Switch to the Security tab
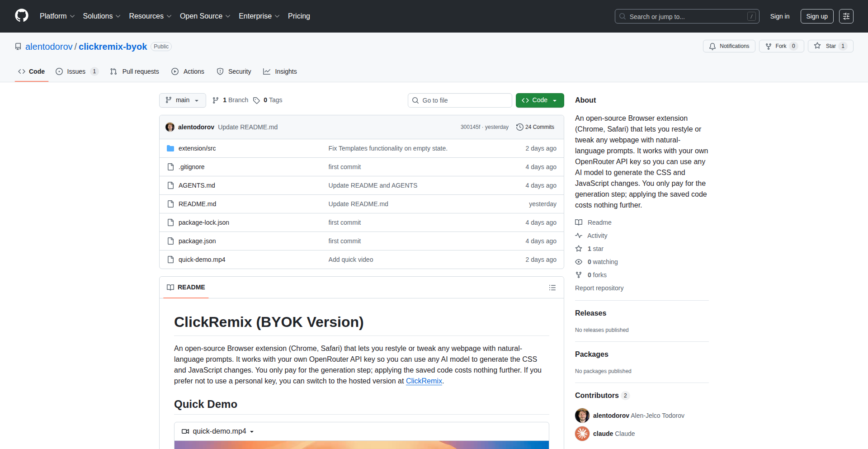This screenshot has height=449, width=868. [x=234, y=71]
